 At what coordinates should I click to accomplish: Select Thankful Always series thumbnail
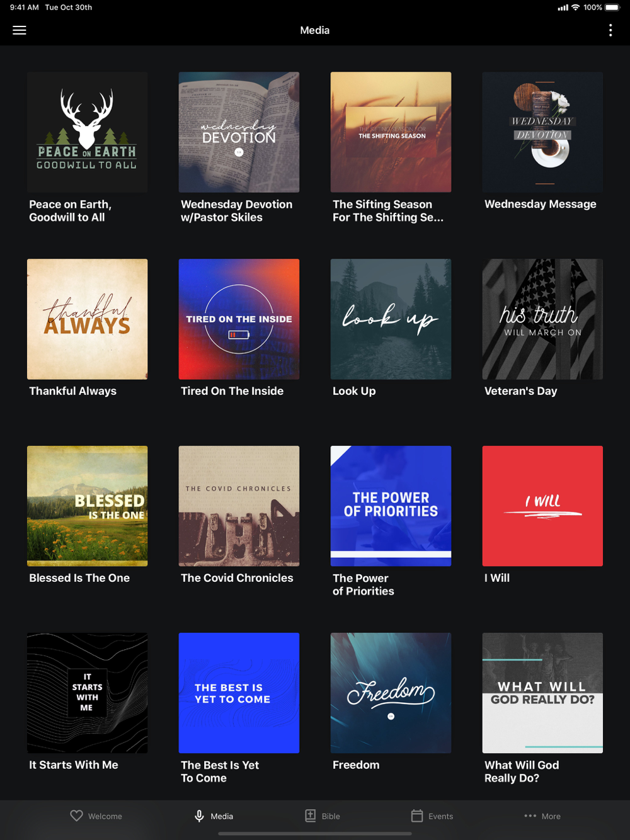click(88, 319)
